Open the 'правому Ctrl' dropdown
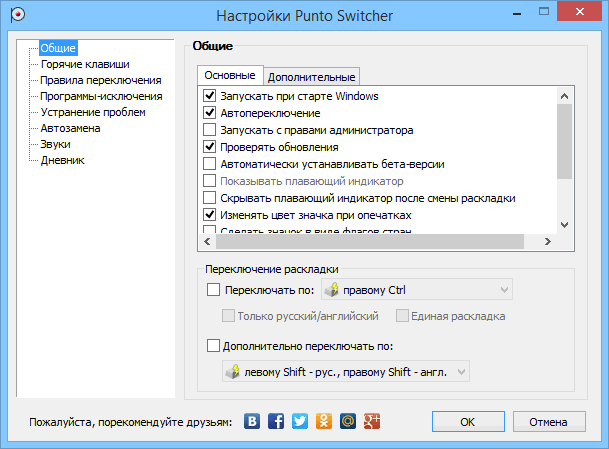The height and width of the screenshot is (449, 609). (415, 291)
